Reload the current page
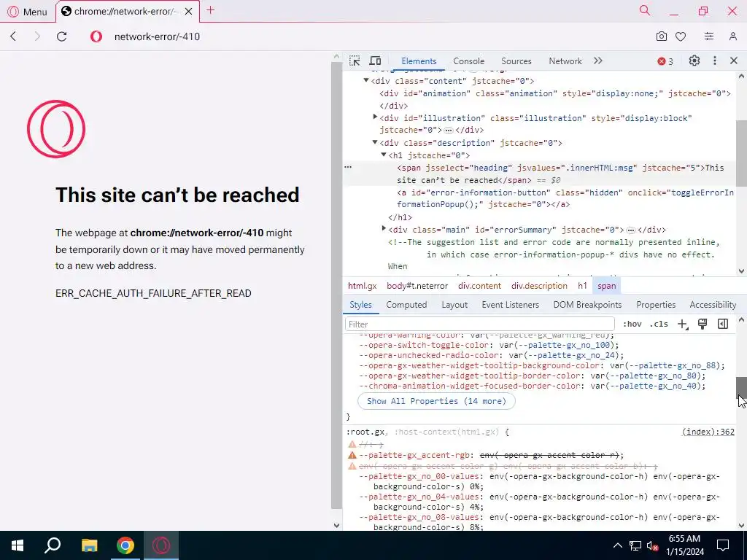The image size is (747, 560). (x=61, y=36)
